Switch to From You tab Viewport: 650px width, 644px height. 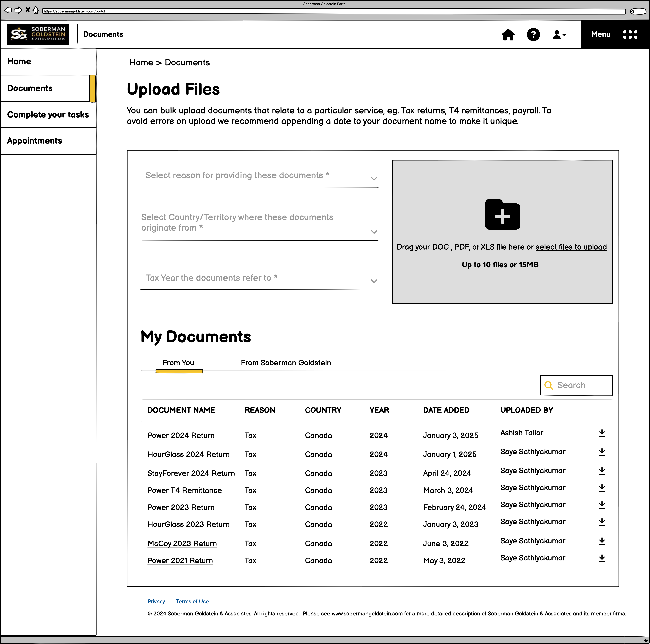coord(178,363)
